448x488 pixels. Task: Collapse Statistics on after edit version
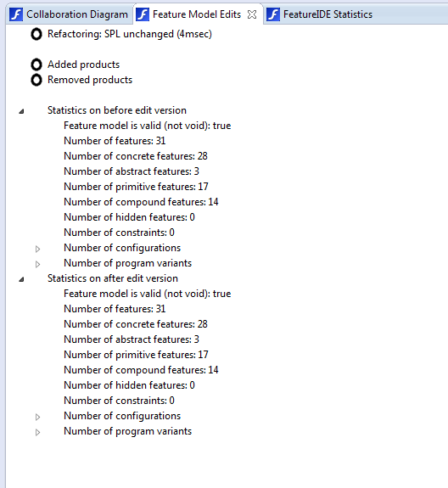click(x=21, y=279)
